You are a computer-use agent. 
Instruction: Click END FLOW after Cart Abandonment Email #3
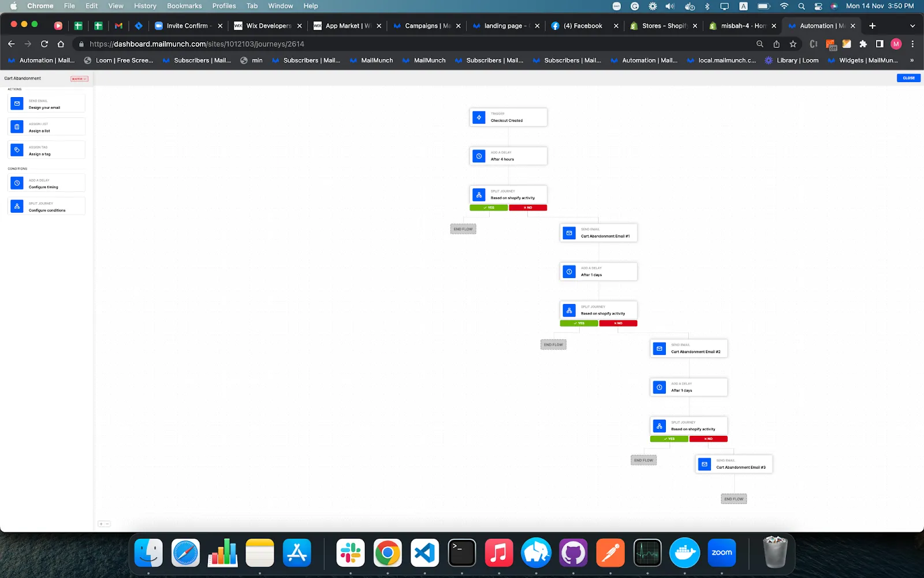734,499
